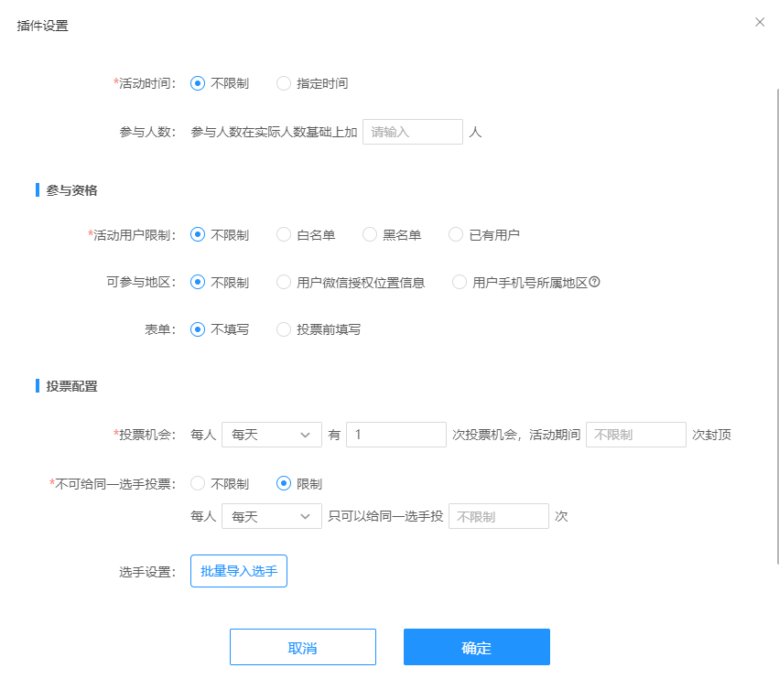Select 限制 for 不可给同一选手投票
779x700 pixels.
(284, 483)
